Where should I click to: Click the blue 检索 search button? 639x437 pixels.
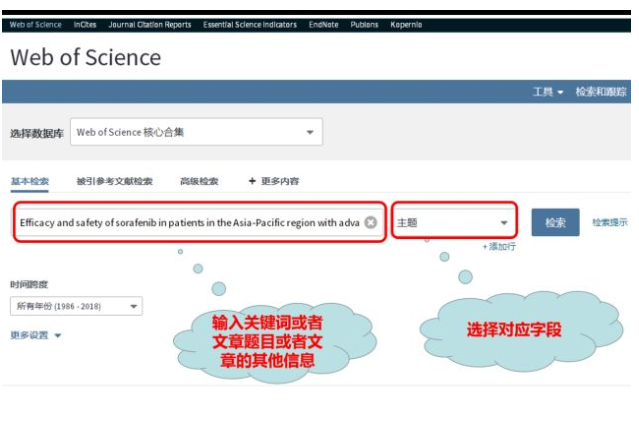pos(555,223)
